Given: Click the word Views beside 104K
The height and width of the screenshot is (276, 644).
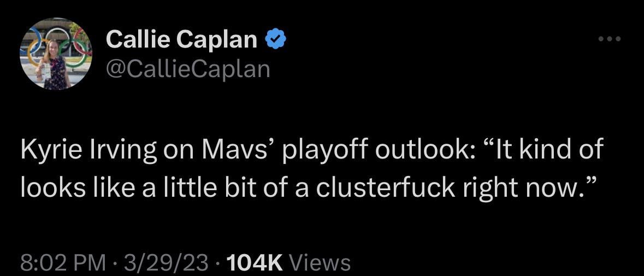Looking at the screenshot, I should click(320, 263).
